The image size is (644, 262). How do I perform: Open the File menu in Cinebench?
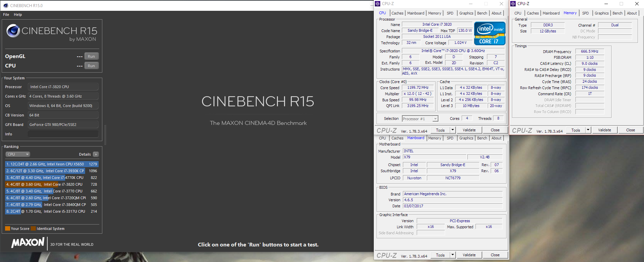tap(6, 15)
